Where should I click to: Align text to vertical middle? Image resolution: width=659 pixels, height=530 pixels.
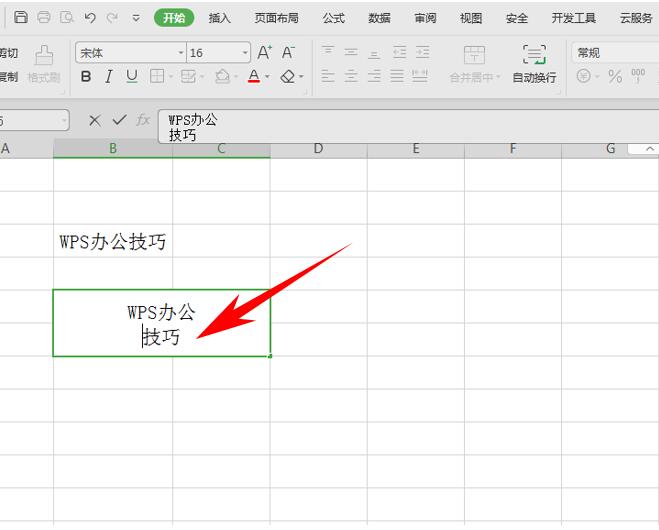[351, 52]
